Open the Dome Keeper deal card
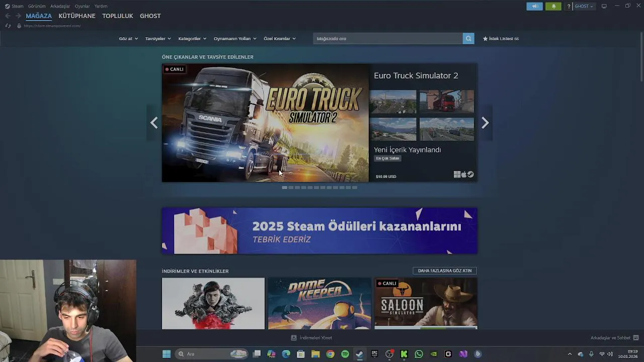Image resolution: width=644 pixels, height=362 pixels. [x=319, y=304]
